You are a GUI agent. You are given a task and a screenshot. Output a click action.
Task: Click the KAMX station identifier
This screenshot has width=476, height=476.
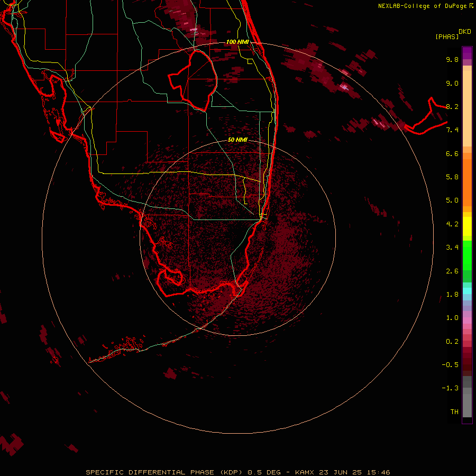click(305, 472)
